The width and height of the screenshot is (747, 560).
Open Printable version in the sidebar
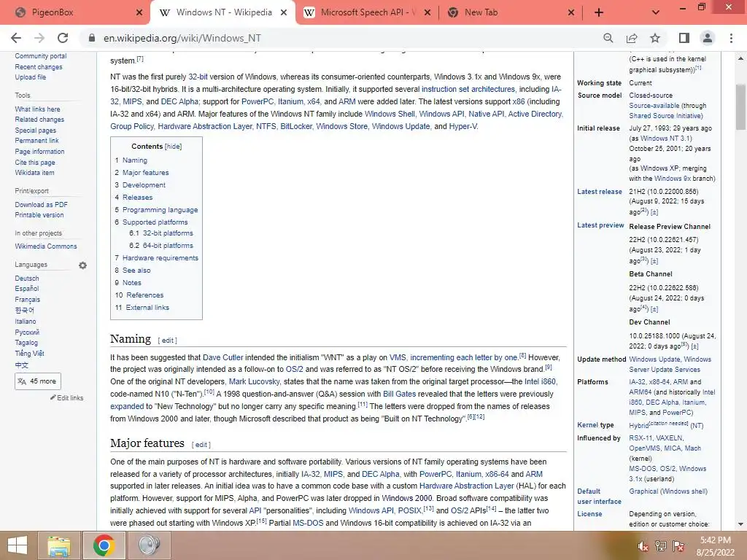coord(39,215)
